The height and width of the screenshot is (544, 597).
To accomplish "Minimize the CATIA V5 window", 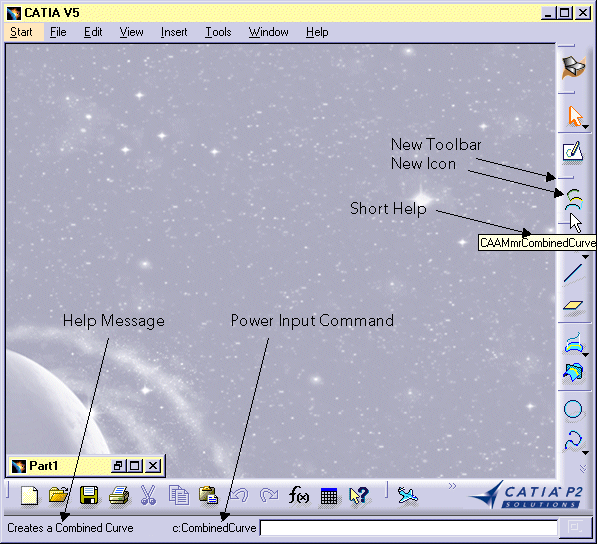I will point(548,13).
